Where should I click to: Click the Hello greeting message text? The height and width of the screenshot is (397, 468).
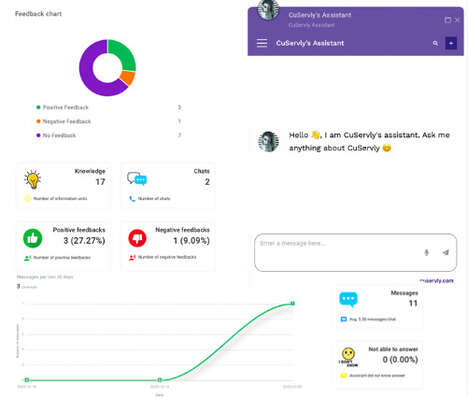[369, 141]
